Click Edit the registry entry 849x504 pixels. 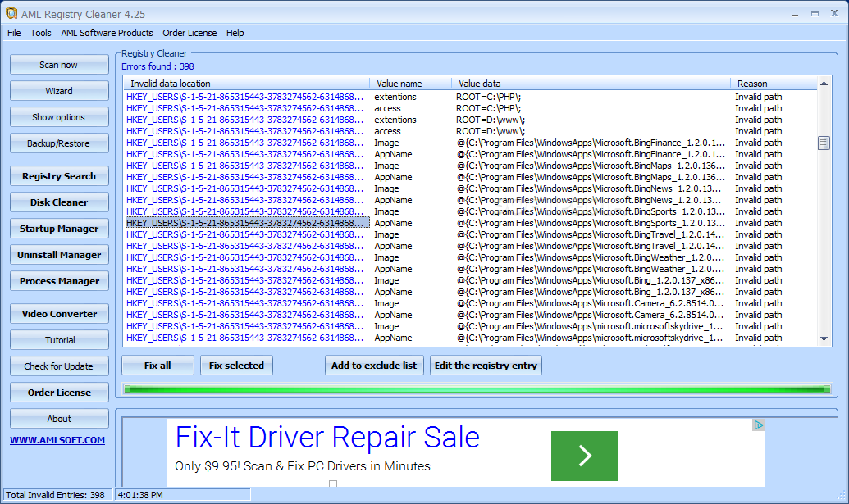(x=486, y=366)
